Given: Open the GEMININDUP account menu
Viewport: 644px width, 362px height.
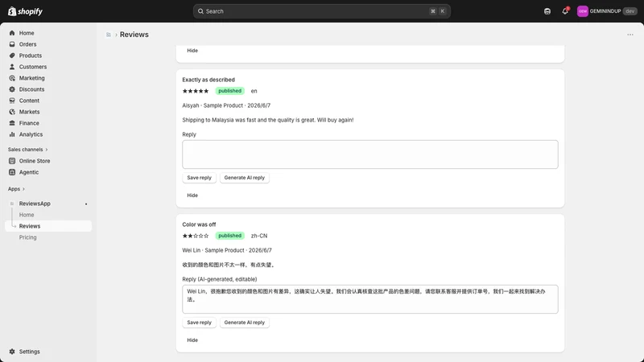Looking at the screenshot, I should coord(607,11).
